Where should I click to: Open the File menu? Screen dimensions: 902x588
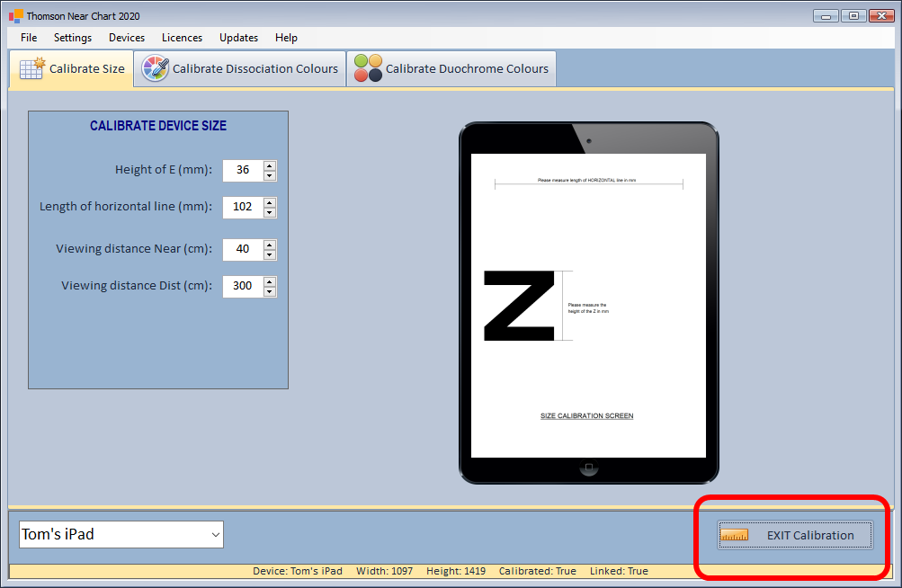(29, 38)
